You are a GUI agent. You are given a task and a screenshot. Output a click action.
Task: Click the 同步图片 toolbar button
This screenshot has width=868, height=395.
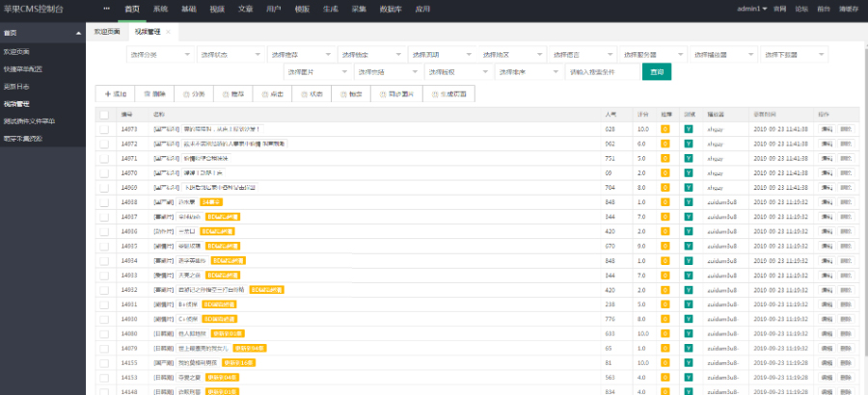click(x=396, y=94)
